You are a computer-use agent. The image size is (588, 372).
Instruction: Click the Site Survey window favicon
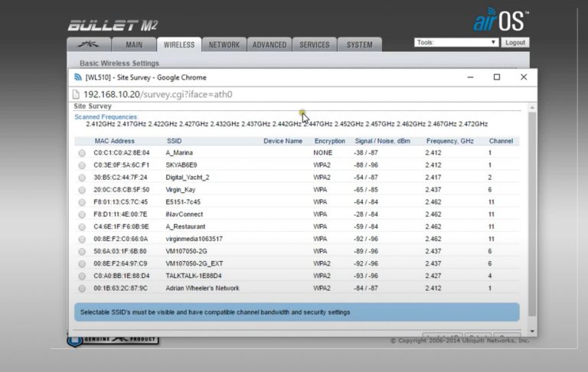click(78, 77)
